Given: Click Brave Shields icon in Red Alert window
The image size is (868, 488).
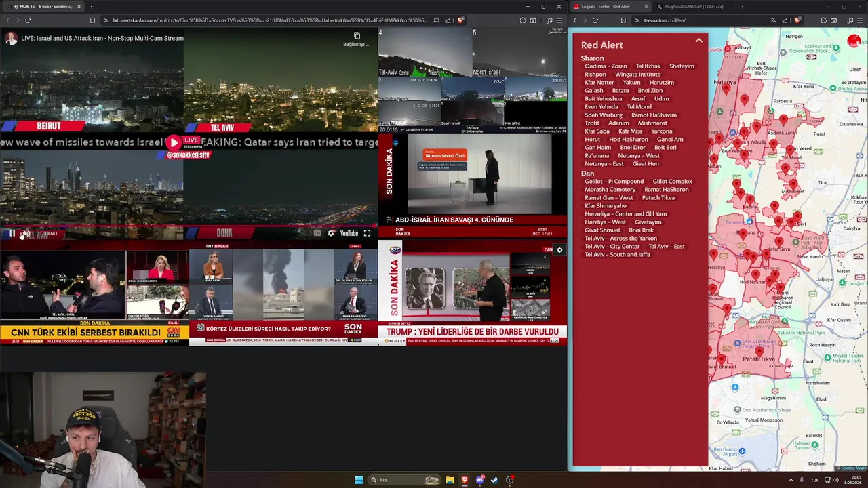Looking at the screenshot, I should pos(797,20).
